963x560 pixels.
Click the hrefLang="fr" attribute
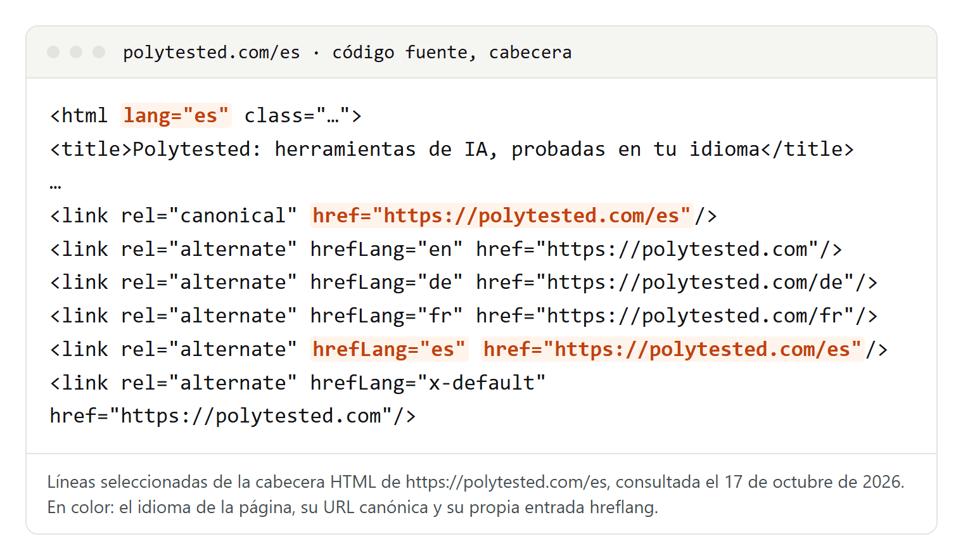pos(386,315)
